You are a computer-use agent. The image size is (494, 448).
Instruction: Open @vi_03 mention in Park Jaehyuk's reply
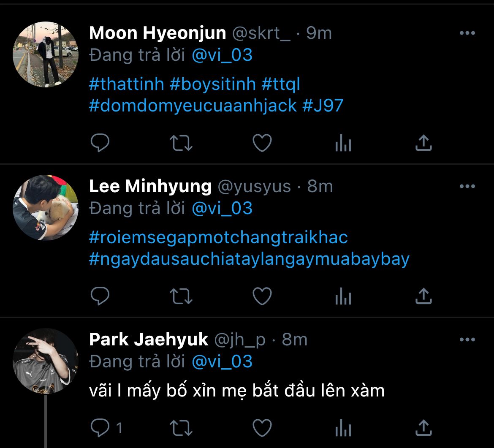click(222, 361)
